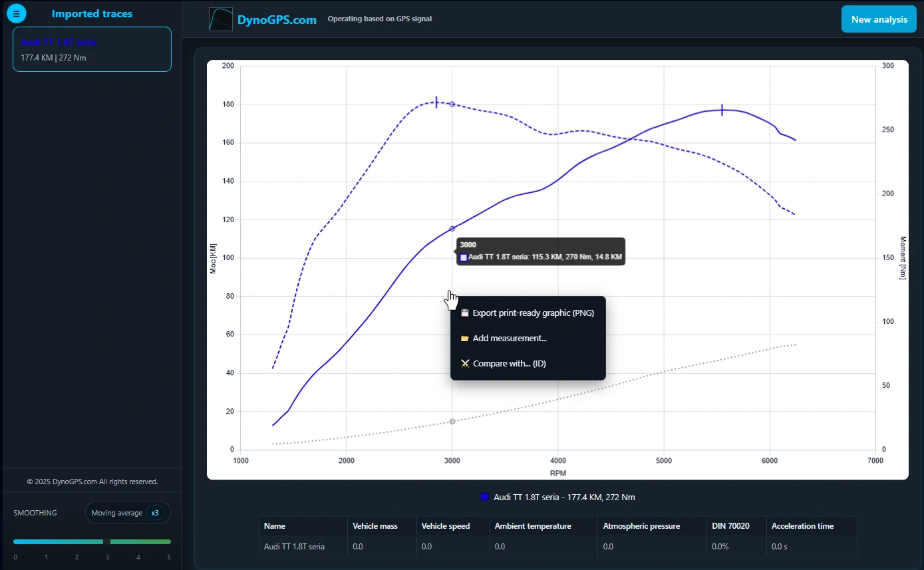Click the Acceleration time column header
Image resolution: width=924 pixels, height=570 pixels.
point(802,526)
